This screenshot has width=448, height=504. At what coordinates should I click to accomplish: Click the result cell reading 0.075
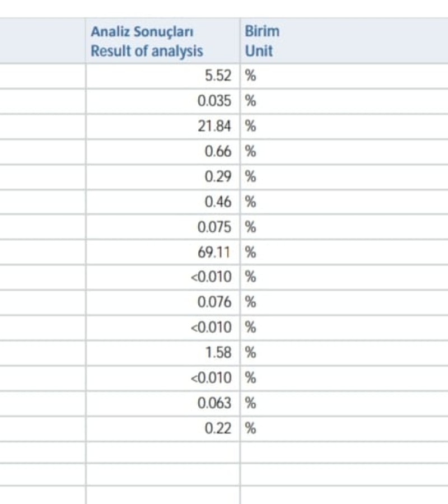point(162,227)
